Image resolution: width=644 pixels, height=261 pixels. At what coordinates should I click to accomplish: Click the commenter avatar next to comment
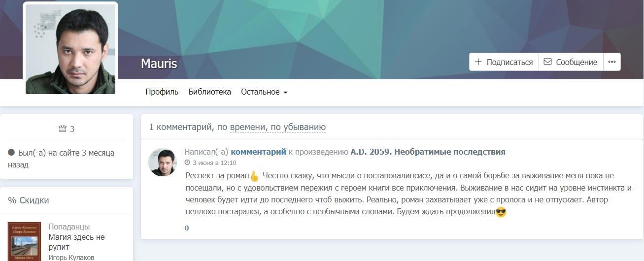click(162, 162)
